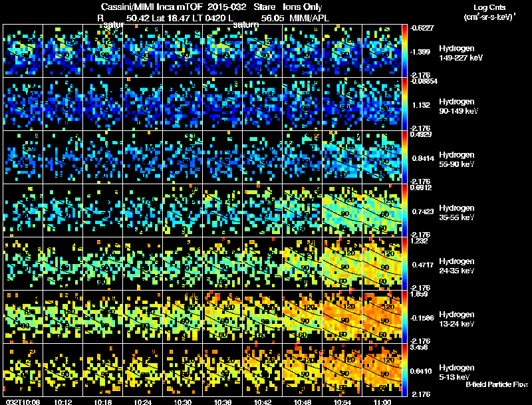The width and height of the screenshot is (532, 405).
Task: Select the 10:24 time axis label
Action: (x=142, y=402)
